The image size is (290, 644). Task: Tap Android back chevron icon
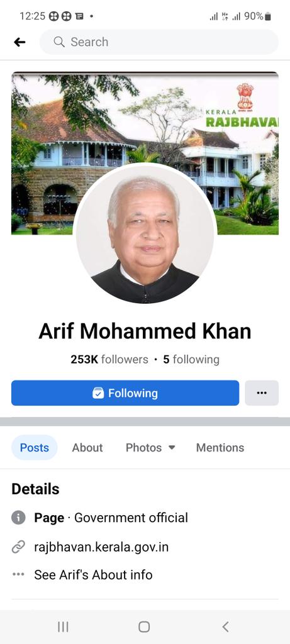point(225,627)
